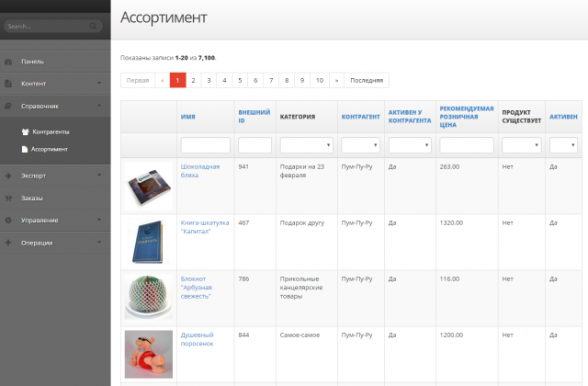Click the Имя filter text field
Viewport: 588px width, 386px height.
click(x=205, y=145)
